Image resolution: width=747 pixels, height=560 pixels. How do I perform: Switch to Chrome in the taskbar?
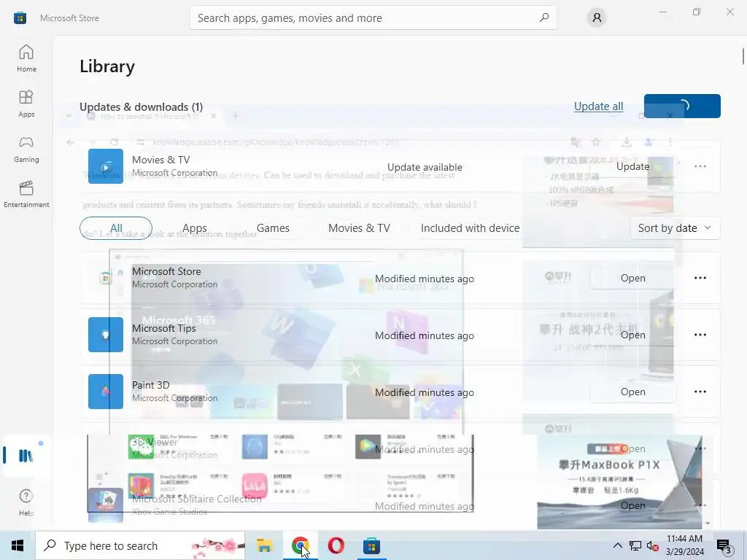[x=300, y=545]
